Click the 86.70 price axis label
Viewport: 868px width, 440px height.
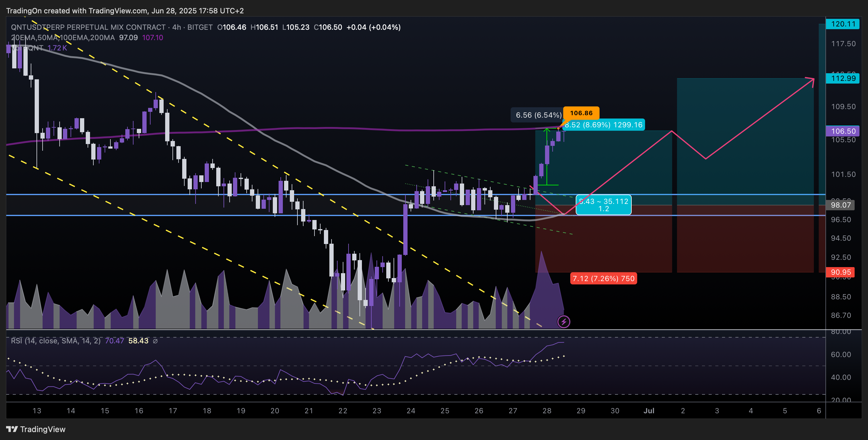click(841, 315)
